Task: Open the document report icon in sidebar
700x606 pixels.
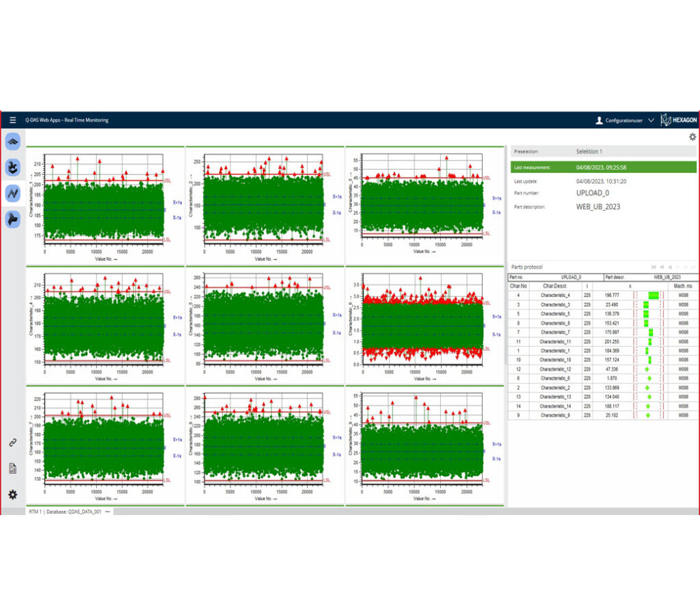Action: tap(12, 468)
